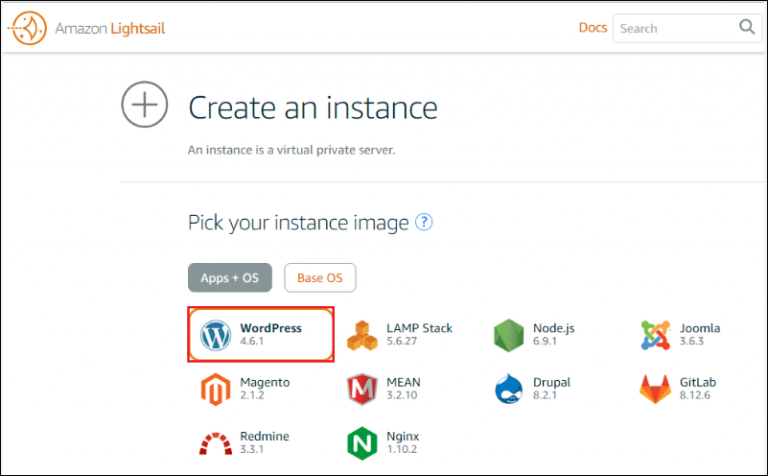768x476 pixels.
Task: Click the magnifying glass search icon
Action: click(x=747, y=28)
